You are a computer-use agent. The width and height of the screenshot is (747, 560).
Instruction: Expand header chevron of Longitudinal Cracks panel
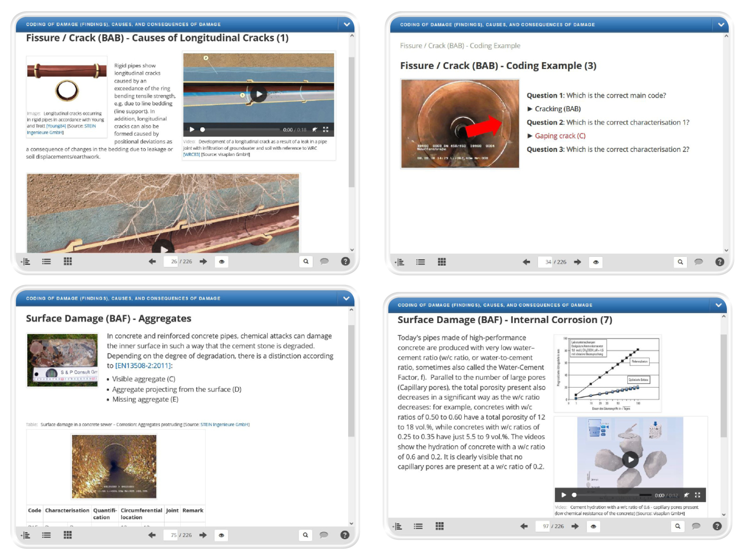tap(346, 25)
